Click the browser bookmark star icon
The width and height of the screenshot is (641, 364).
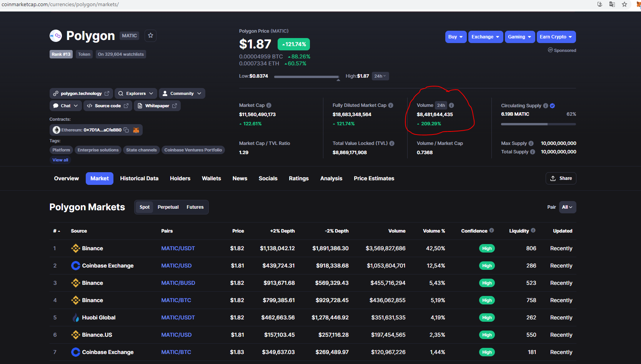pos(624,4)
